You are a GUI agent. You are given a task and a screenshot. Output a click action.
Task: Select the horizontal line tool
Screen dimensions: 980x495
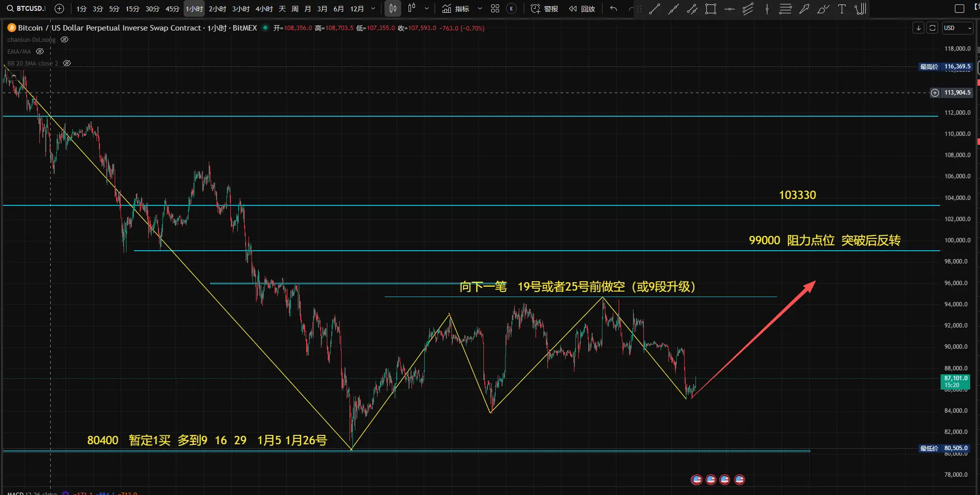click(x=729, y=9)
